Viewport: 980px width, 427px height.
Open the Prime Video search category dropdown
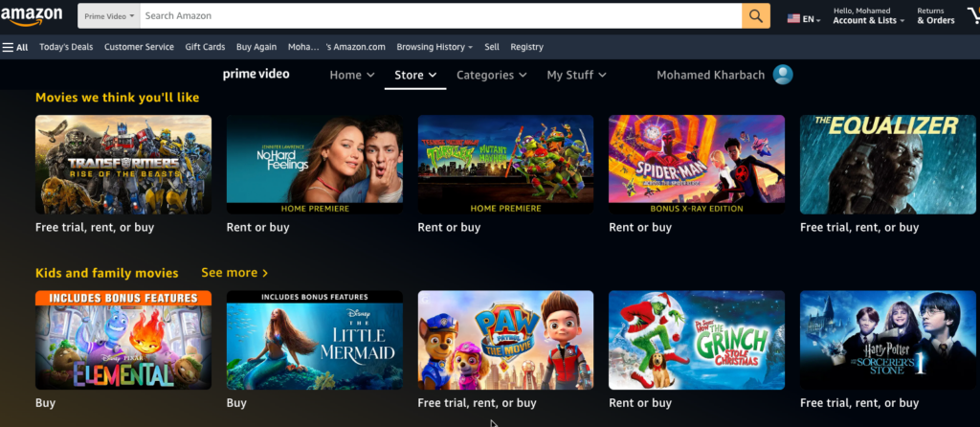[x=109, y=15]
